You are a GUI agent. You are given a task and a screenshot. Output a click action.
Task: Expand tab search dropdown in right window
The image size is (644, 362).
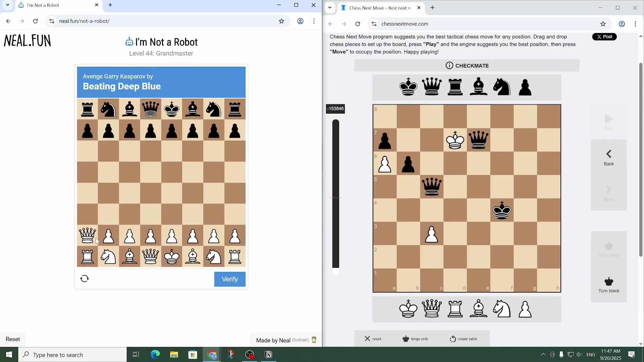pyautogui.click(x=330, y=8)
